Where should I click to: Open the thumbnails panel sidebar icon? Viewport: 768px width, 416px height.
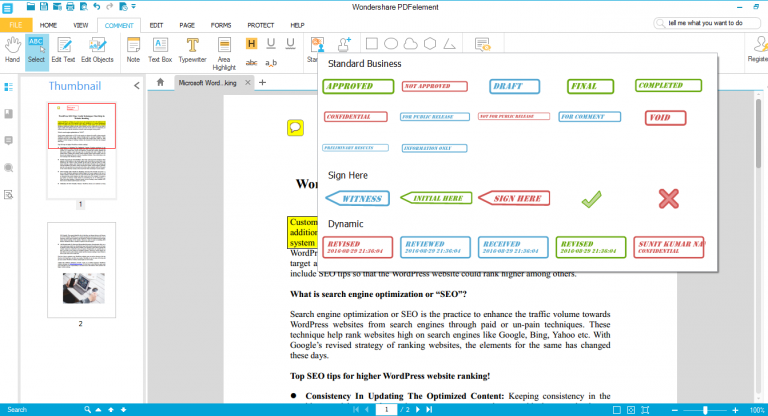(x=8, y=87)
